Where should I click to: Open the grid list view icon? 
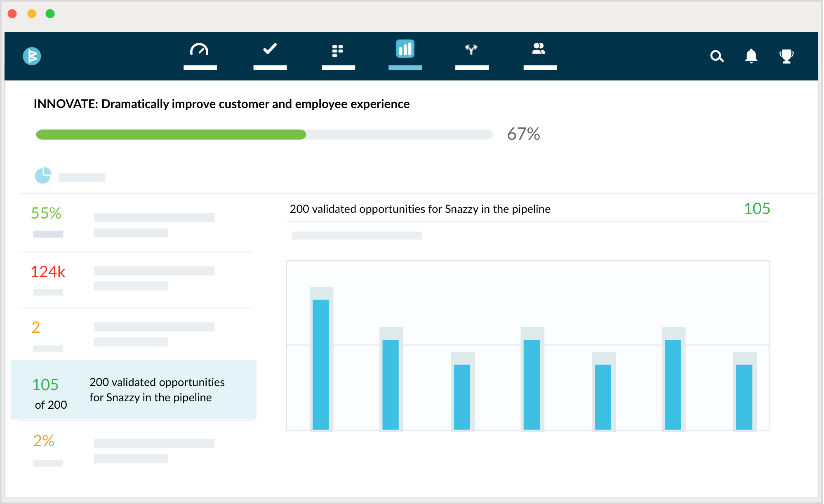click(x=338, y=51)
